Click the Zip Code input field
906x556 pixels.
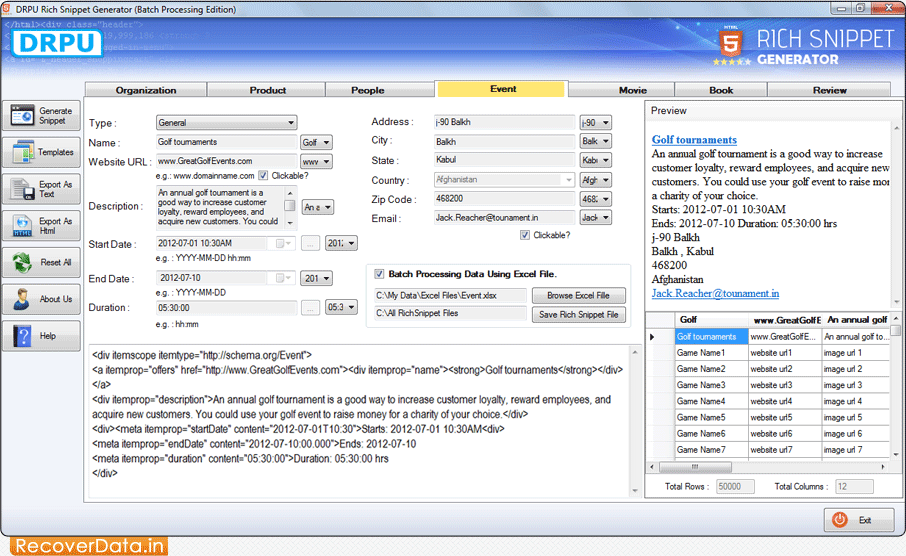[504, 199]
